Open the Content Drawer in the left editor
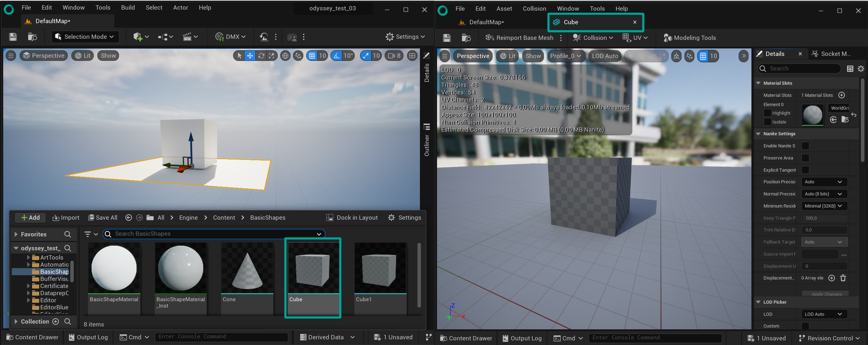The image size is (868, 345). (32, 337)
